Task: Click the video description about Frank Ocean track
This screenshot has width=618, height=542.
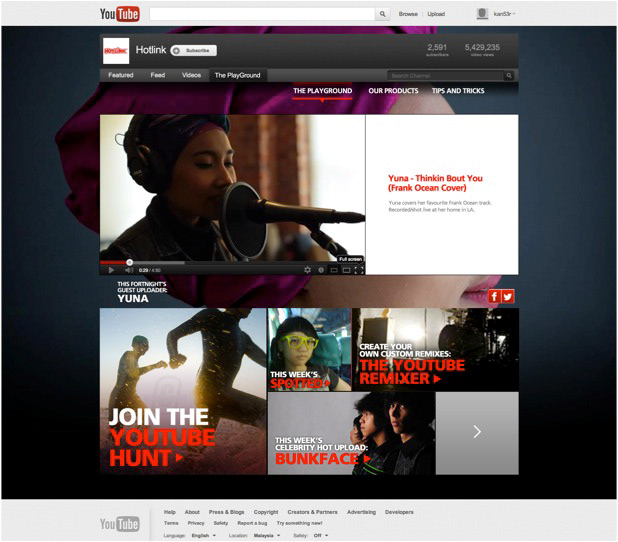Action: (440, 206)
